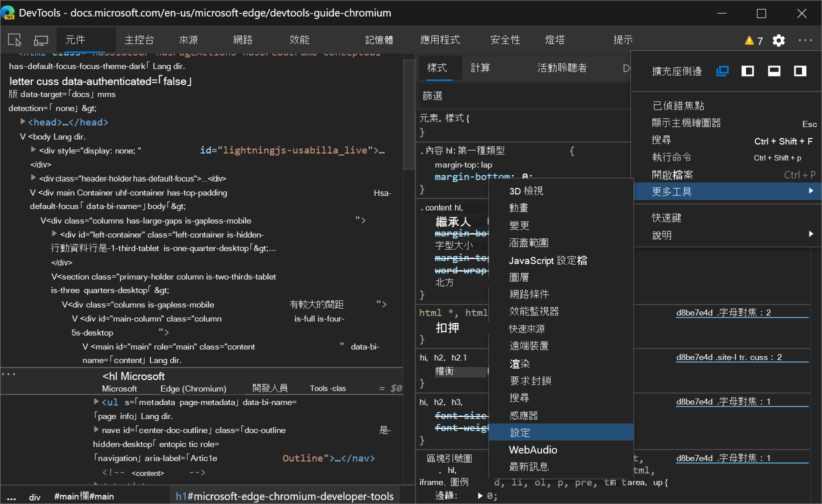The image size is (822, 504).
Task: Open 圖層 Layers tool
Action: [x=561, y=277]
